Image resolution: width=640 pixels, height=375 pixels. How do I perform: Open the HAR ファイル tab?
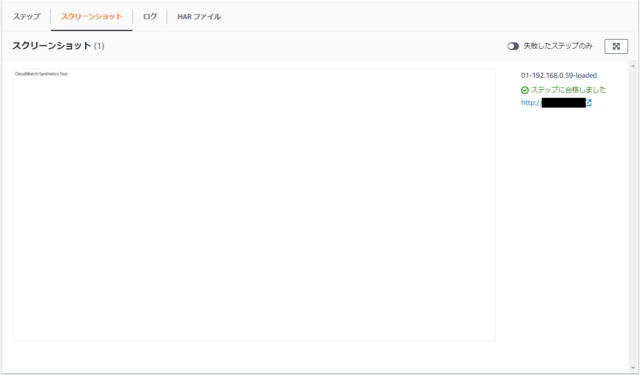point(199,17)
